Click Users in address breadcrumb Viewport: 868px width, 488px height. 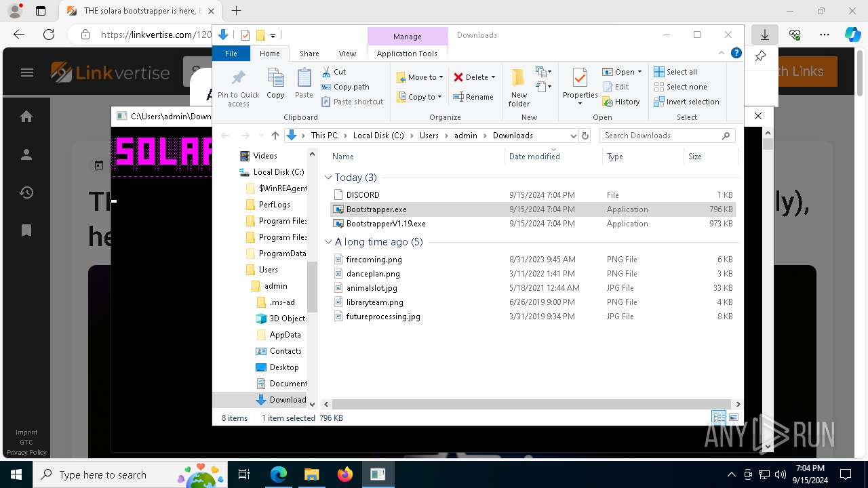(429, 136)
